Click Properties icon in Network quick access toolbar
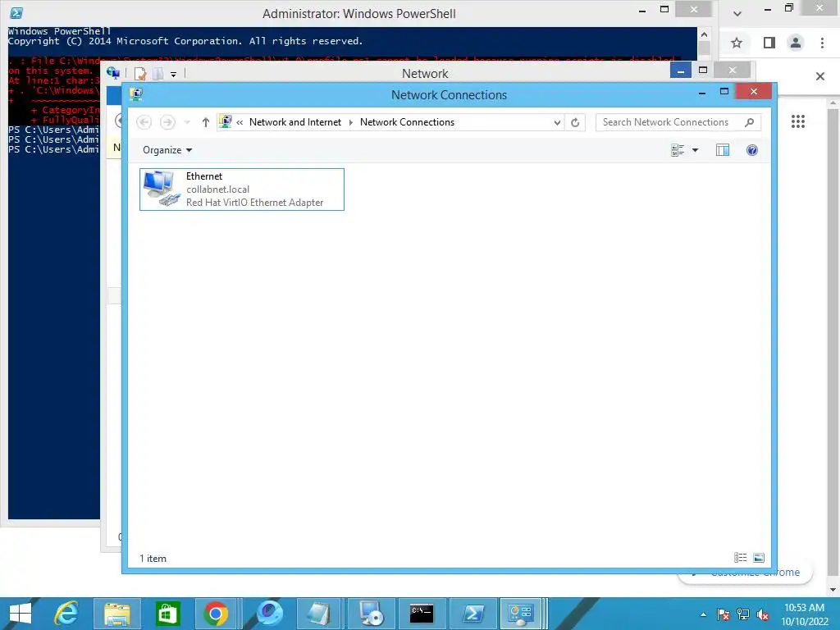Screen dimensions: 840x630 140,74
